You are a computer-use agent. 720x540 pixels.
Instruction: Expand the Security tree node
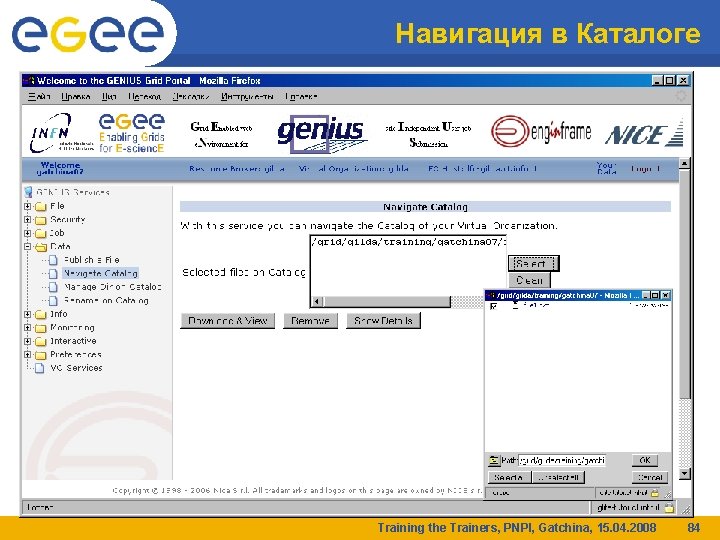[28, 219]
